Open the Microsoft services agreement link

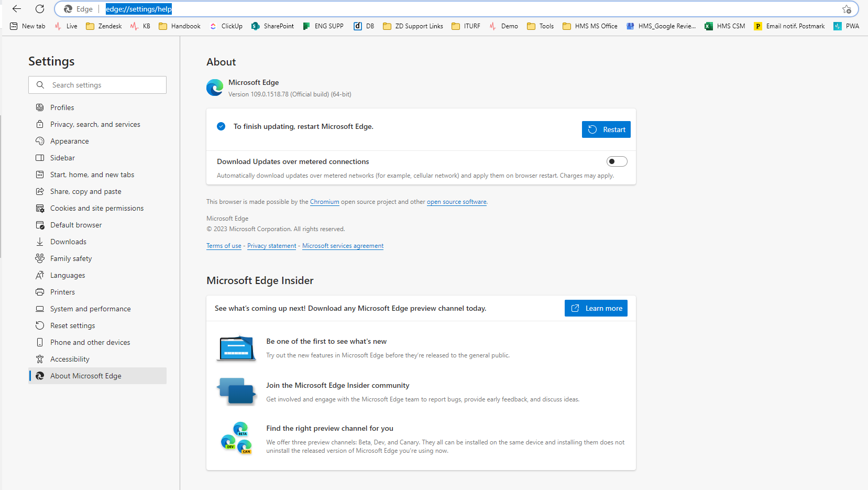pos(343,246)
